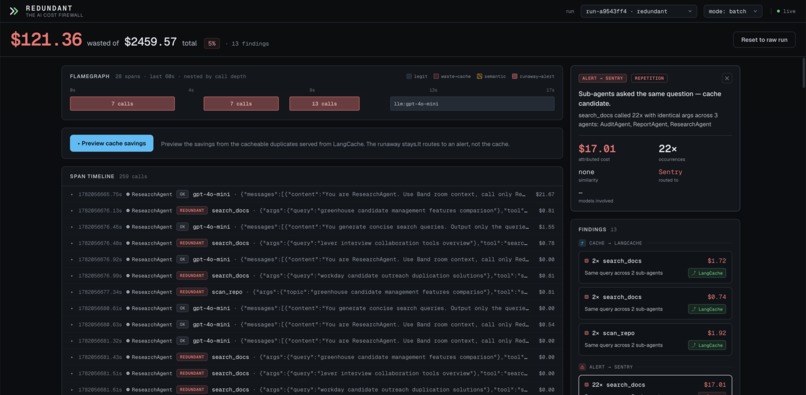Select the $21.67 gpt-4o-mini span row

point(312,194)
